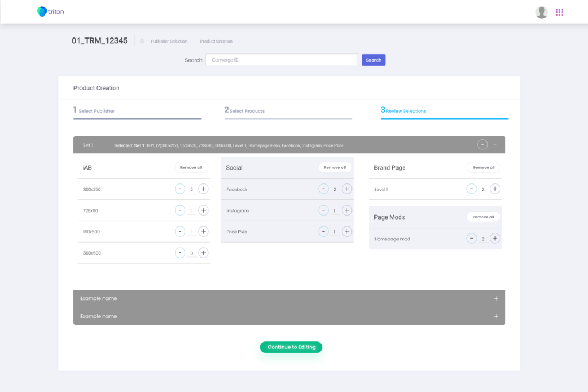Screen dimensions: 588x392
Task: Decrease the Facebook quantity
Action: 323,189
